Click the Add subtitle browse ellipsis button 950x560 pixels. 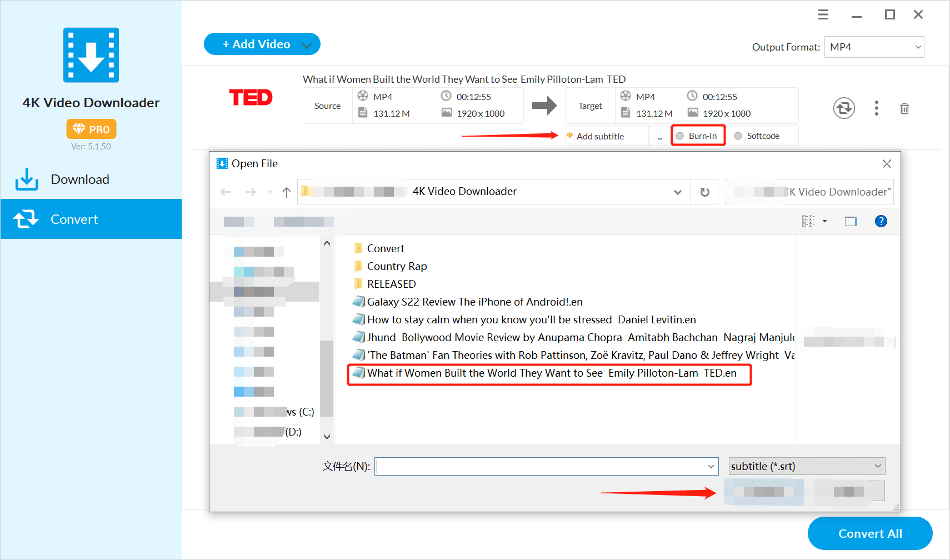(x=659, y=137)
